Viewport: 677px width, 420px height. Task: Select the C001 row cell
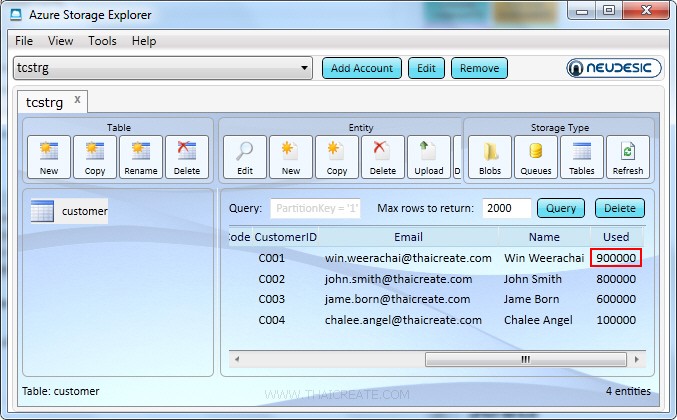pyautogui.click(x=272, y=258)
